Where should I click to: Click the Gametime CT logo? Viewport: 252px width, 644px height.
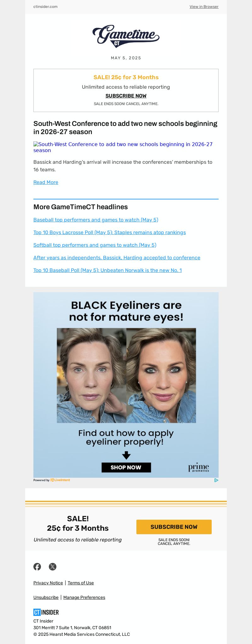(x=126, y=36)
